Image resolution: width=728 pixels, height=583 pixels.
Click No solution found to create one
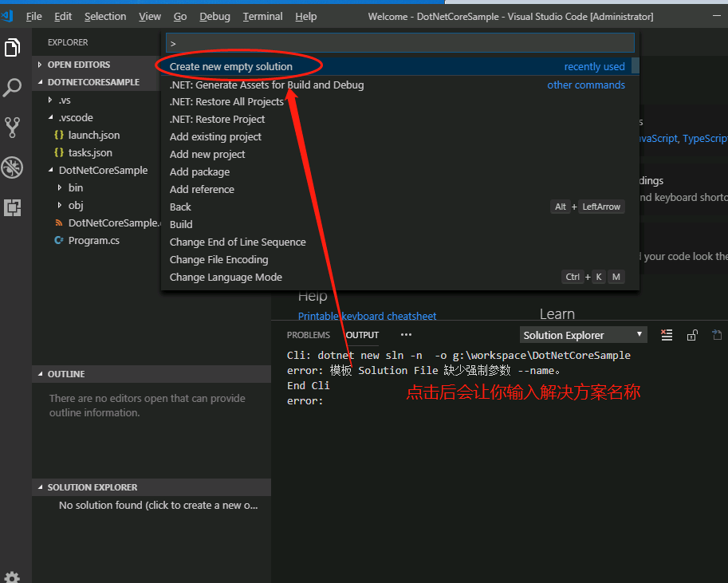[158, 506]
